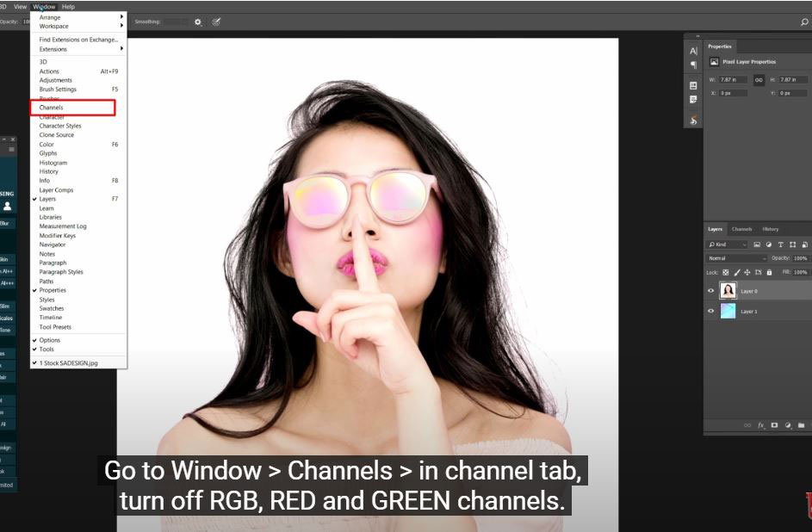Hide Layer 1 with eye icon
This screenshot has width=812, height=532.
pyautogui.click(x=710, y=311)
